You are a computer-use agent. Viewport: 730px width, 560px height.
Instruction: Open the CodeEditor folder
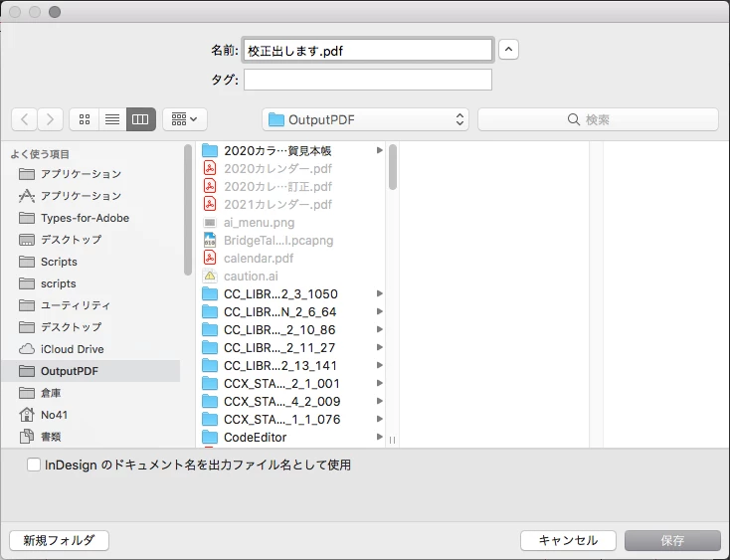(291, 437)
